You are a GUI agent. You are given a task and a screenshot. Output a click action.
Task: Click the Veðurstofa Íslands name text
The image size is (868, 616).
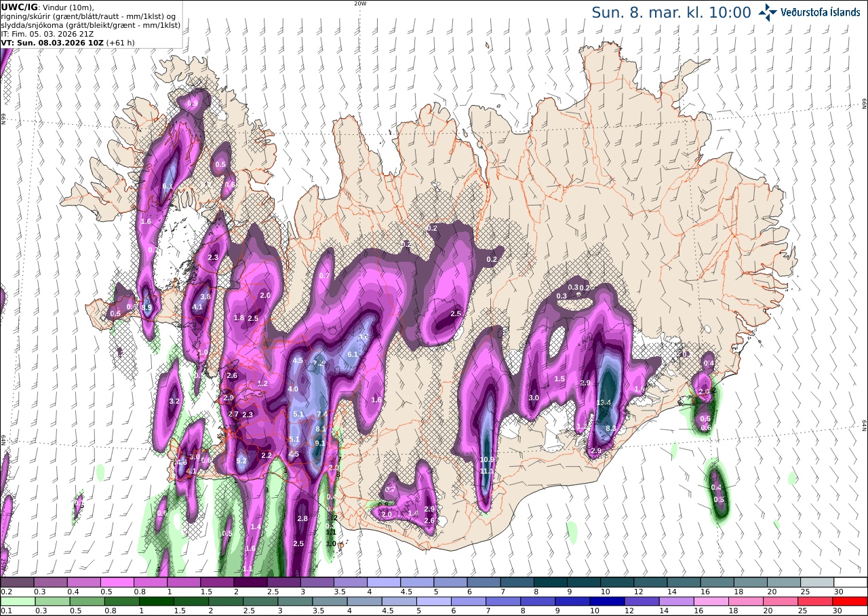(820, 12)
